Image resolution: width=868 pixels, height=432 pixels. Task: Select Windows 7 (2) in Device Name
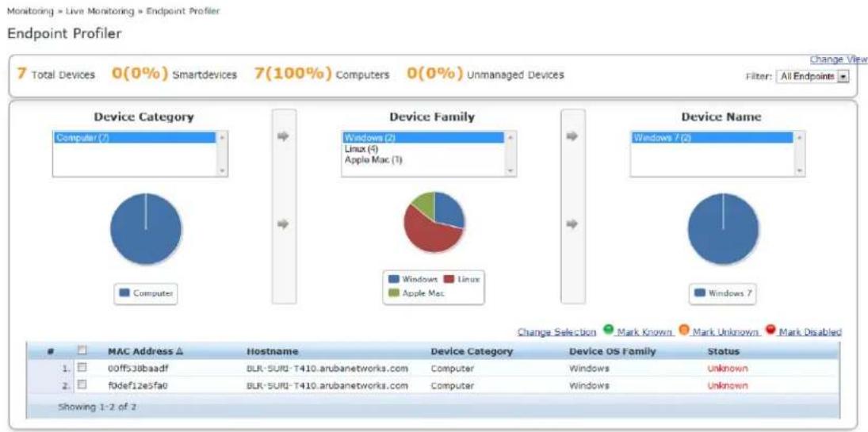pyautogui.click(x=713, y=137)
